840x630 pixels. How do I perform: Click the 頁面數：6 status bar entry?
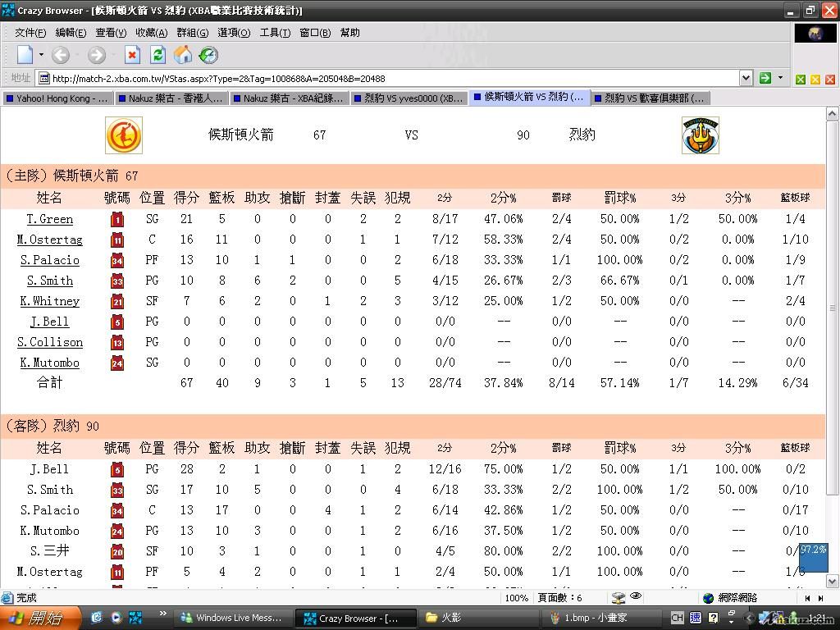point(559,598)
